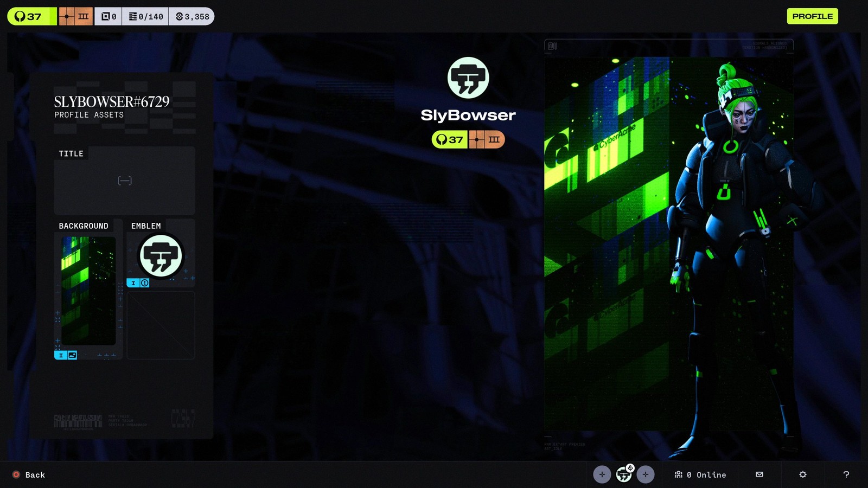Click your player emblem with microphone badge
This screenshot has height=488, width=868.
(624, 474)
